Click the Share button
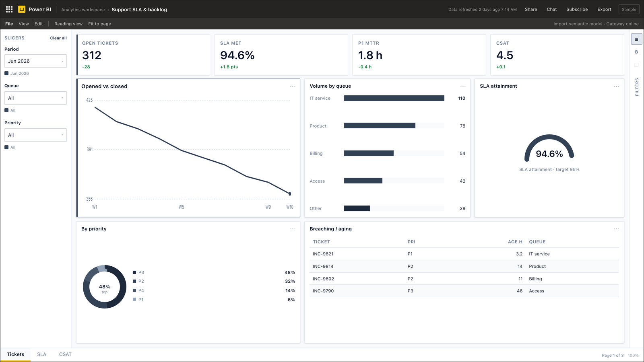Viewport: 644px width, 362px height. click(531, 9)
